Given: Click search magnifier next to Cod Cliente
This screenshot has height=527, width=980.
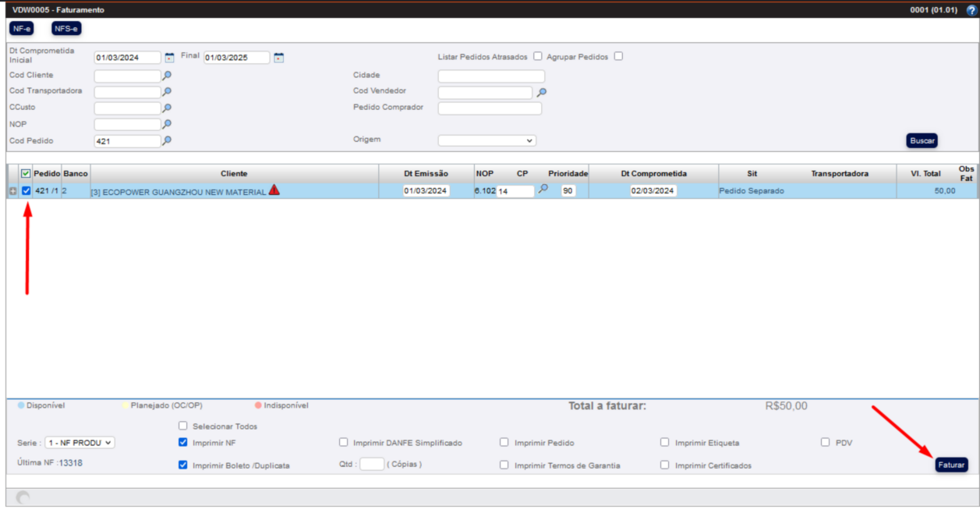Looking at the screenshot, I should click(x=167, y=76).
